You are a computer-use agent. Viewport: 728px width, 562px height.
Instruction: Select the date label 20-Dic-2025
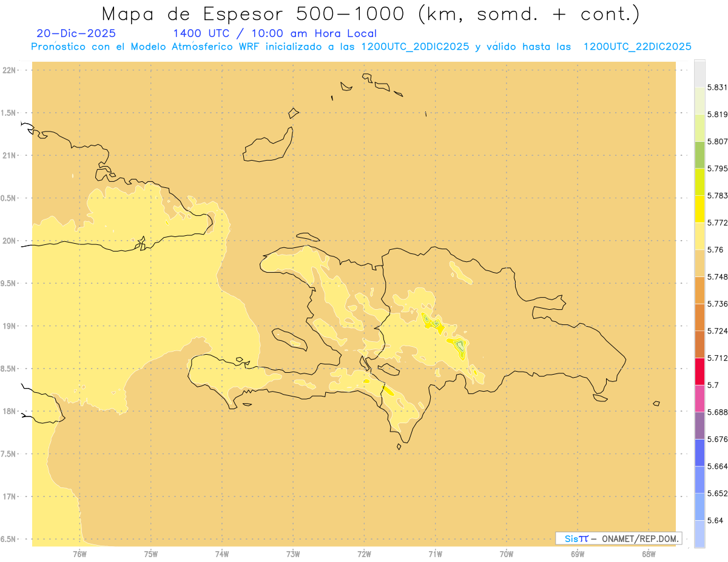click(x=76, y=33)
